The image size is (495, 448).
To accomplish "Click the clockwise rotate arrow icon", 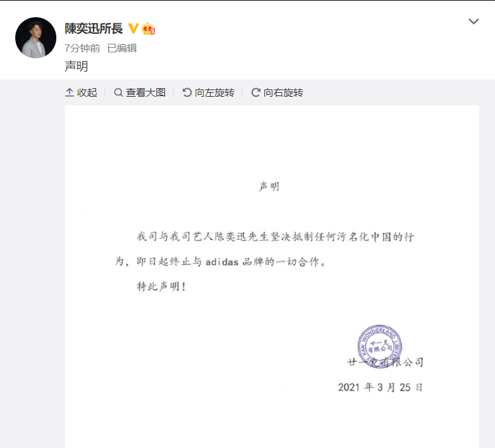I will click(256, 93).
